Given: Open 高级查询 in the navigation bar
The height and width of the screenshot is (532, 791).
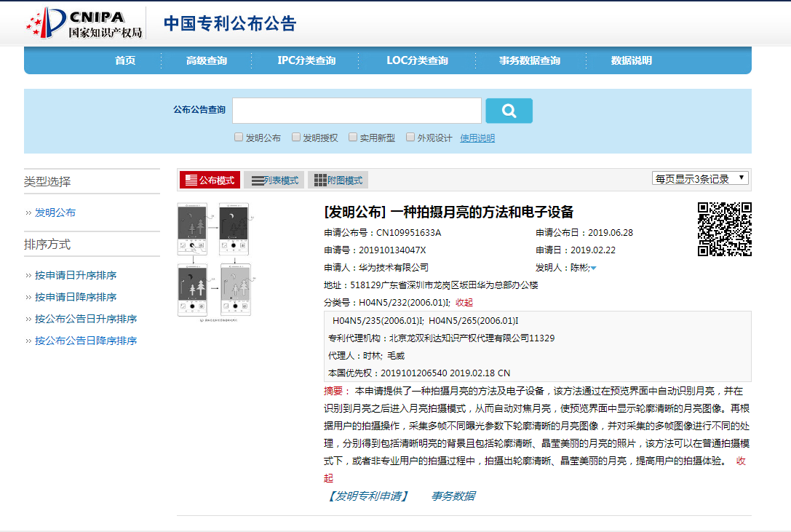Looking at the screenshot, I should (206, 60).
